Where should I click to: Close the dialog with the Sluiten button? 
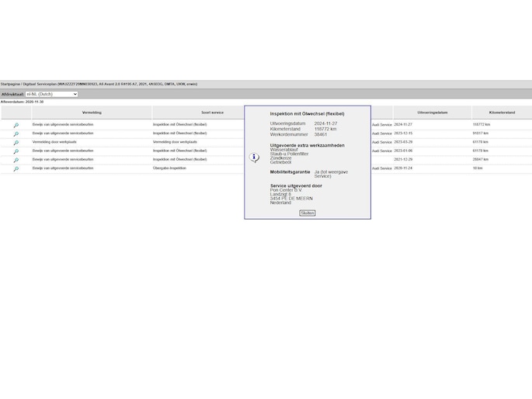(308, 213)
